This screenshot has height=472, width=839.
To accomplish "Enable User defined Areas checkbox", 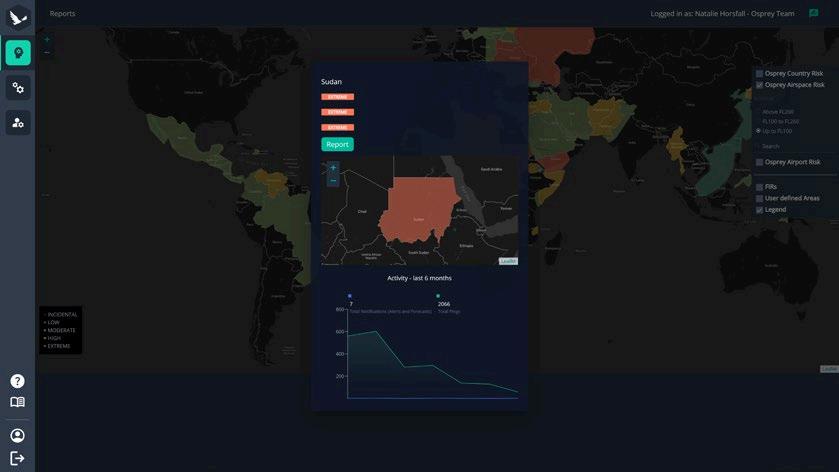I will tap(759, 199).
